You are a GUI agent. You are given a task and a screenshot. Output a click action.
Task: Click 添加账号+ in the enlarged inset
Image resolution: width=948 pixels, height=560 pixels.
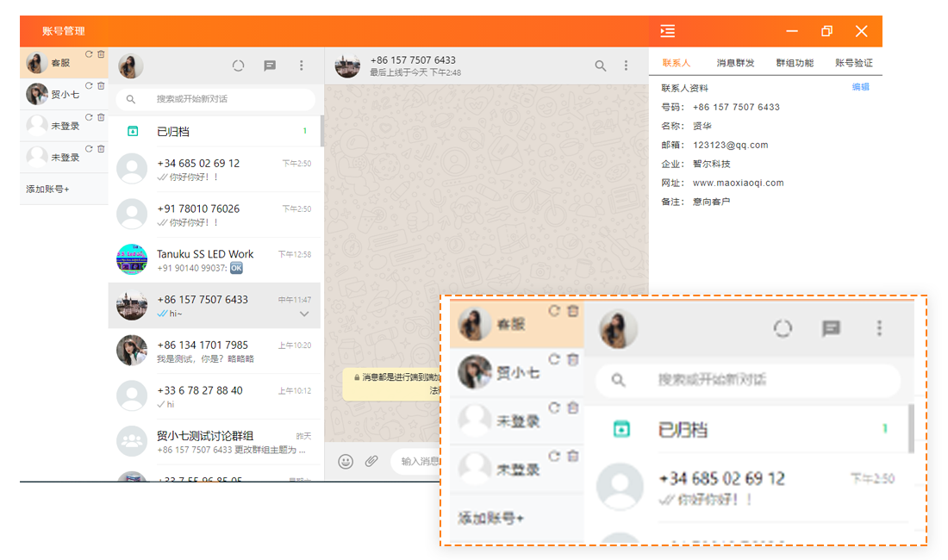[x=491, y=518]
